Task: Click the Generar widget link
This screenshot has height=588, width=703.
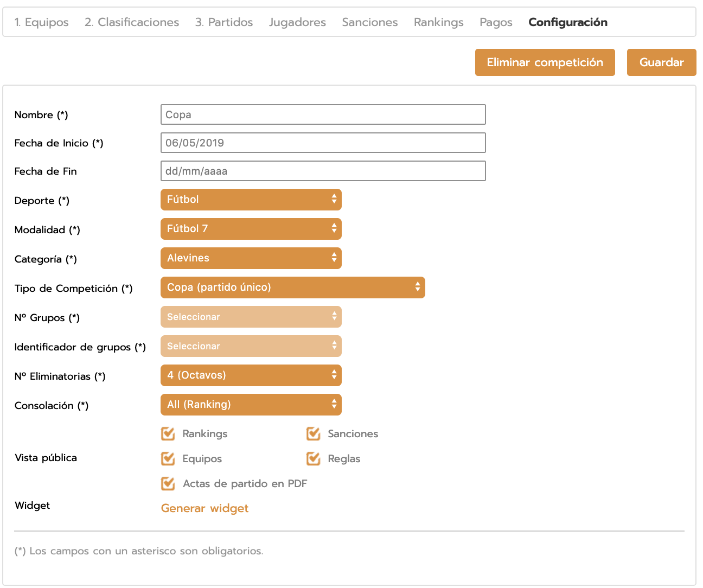Action: (204, 508)
